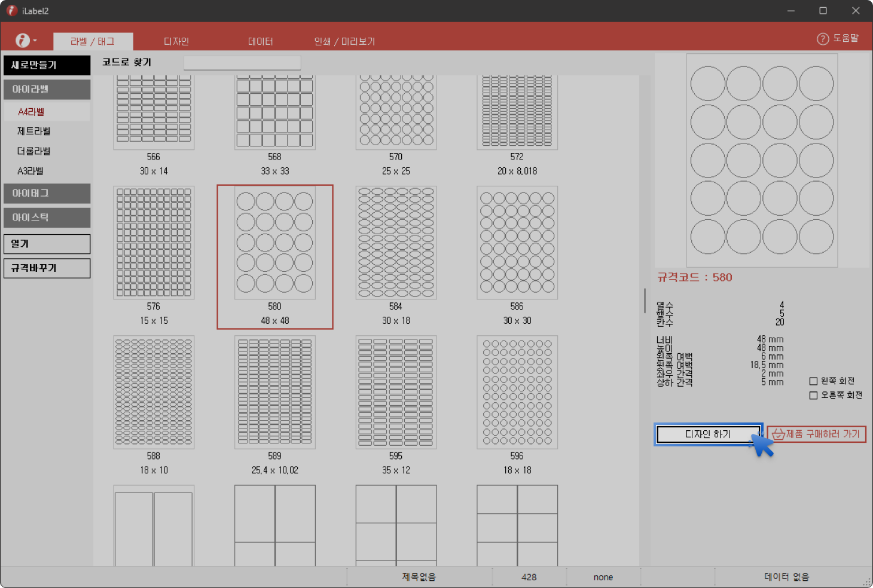Enable the 왼쪽 회전 checkbox
Screen dimensions: 873x588
(x=813, y=381)
